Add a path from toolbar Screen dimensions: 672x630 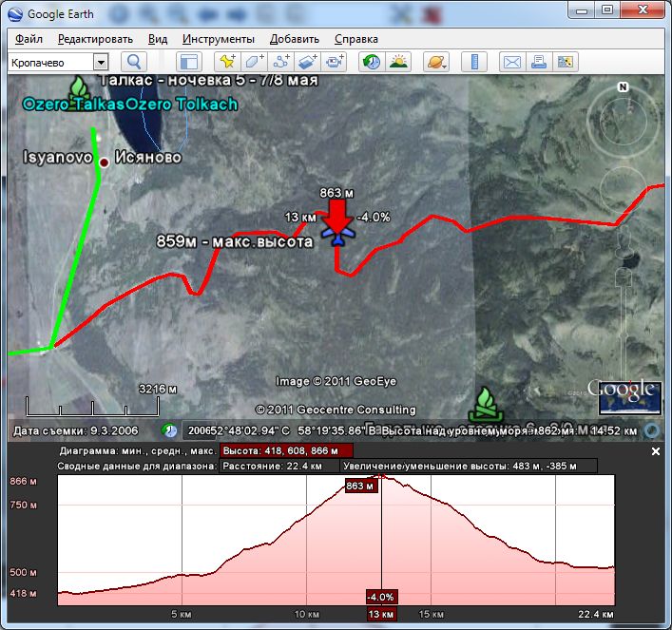point(281,62)
